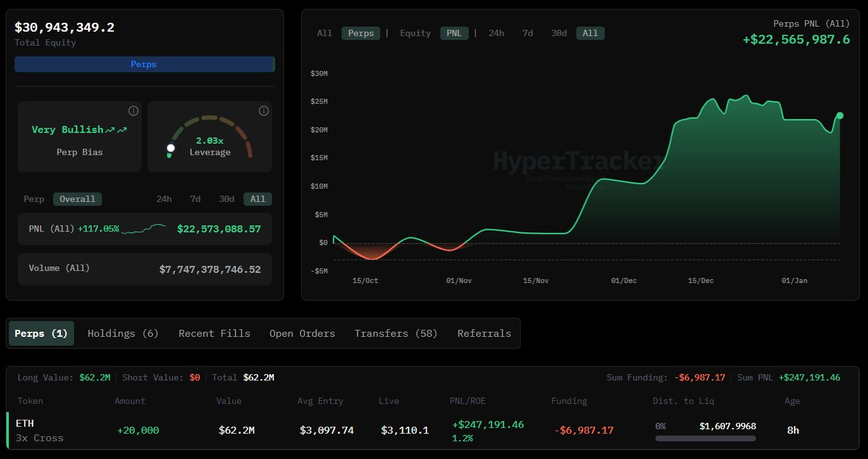Toggle chart to PNL mode
868x459 pixels.
coord(454,34)
